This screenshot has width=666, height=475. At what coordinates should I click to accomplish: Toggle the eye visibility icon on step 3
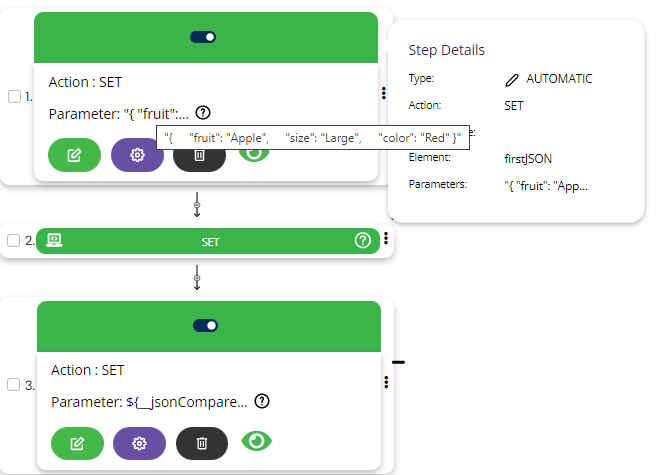(x=257, y=441)
